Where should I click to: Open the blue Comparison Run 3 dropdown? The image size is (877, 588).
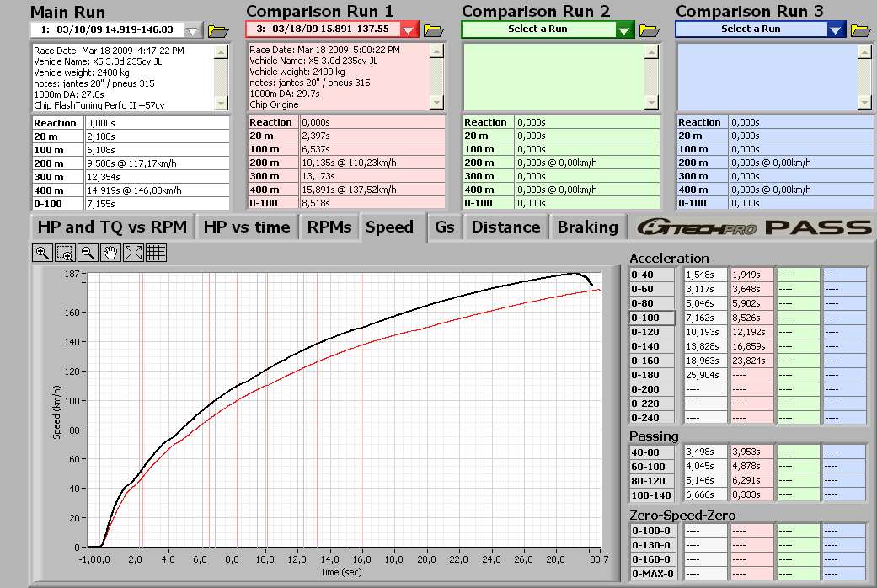tap(835, 30)
